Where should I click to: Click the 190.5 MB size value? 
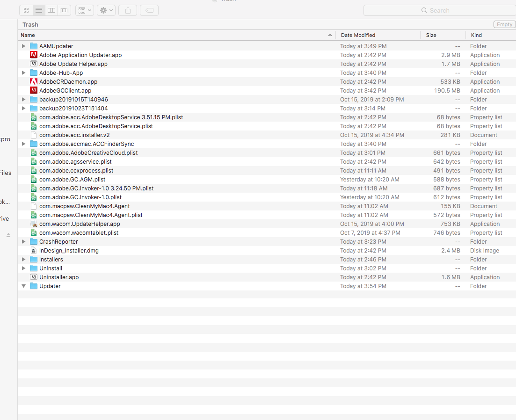point(447,90)
